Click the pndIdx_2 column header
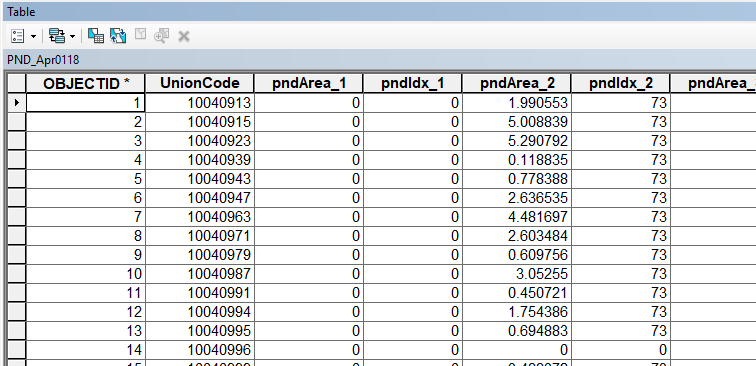 click(x=621, y=83)
